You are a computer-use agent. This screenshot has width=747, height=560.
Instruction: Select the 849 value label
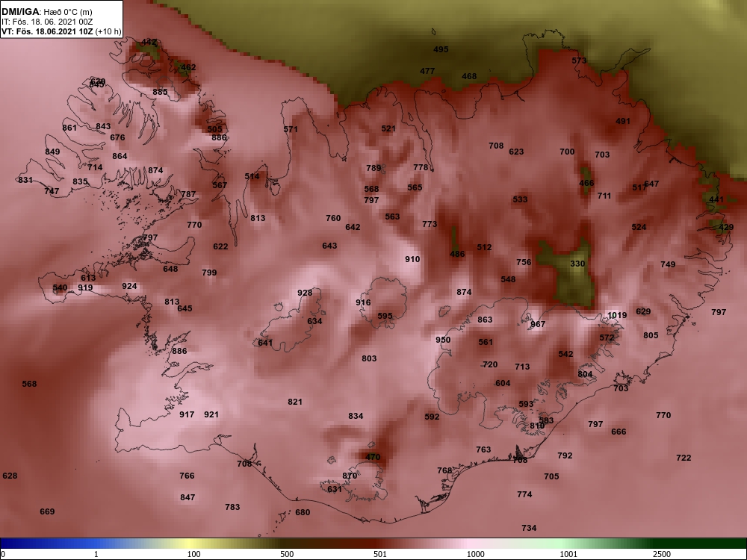click(x=53, y=152)
